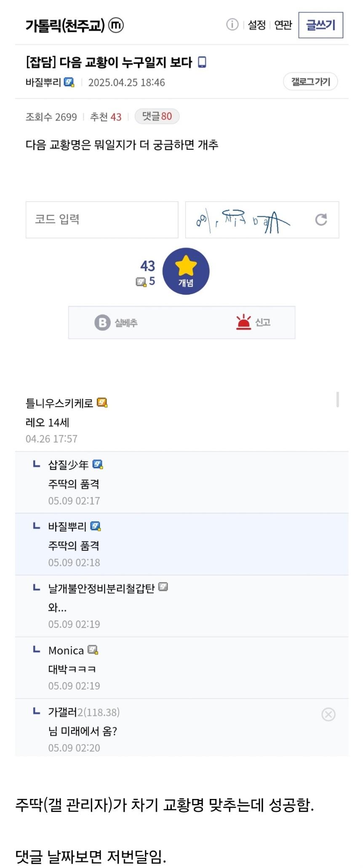Click the comment area scrollbar handle
Image resolution: width=363 pixels, height=868 pixels.
[x=337, y=399]
